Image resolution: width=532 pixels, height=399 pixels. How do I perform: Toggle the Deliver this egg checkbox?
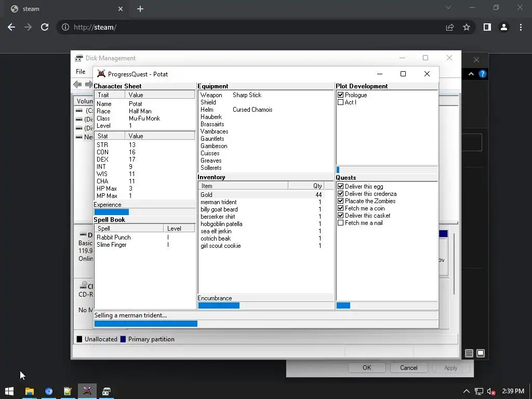point(341,187)
